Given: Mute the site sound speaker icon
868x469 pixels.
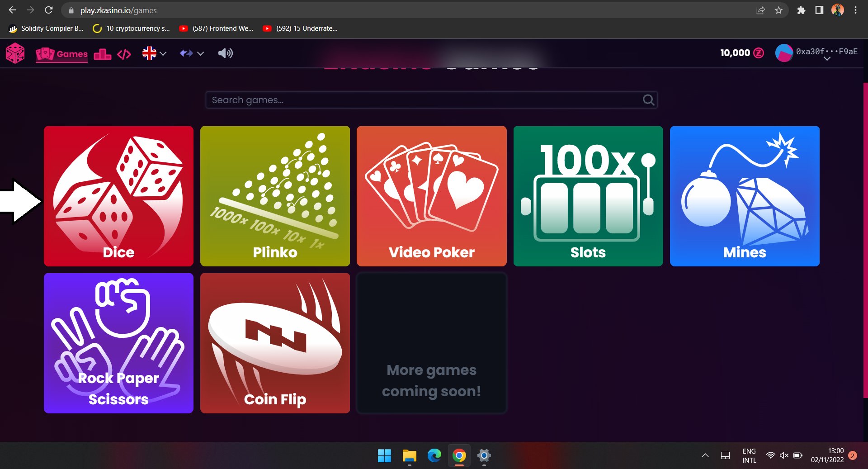Looking at the screenshot, I should tap(225, 53).
